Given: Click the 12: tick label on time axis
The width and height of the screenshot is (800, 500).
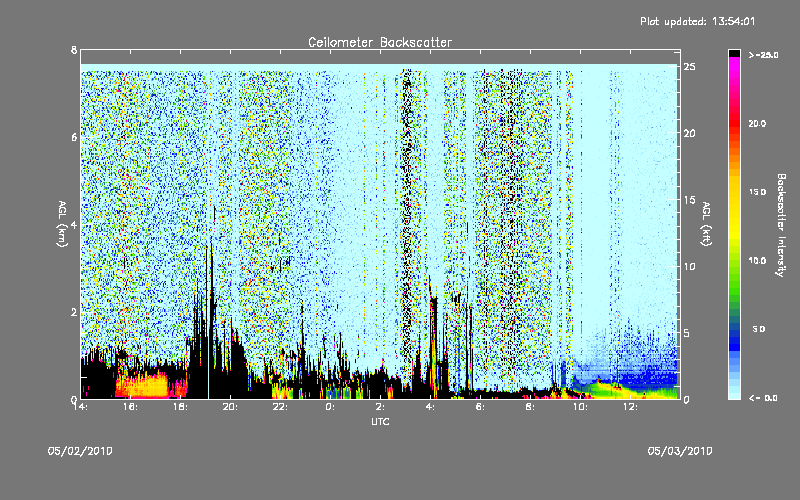Looking at the screenshot, I should pos(630,407).
